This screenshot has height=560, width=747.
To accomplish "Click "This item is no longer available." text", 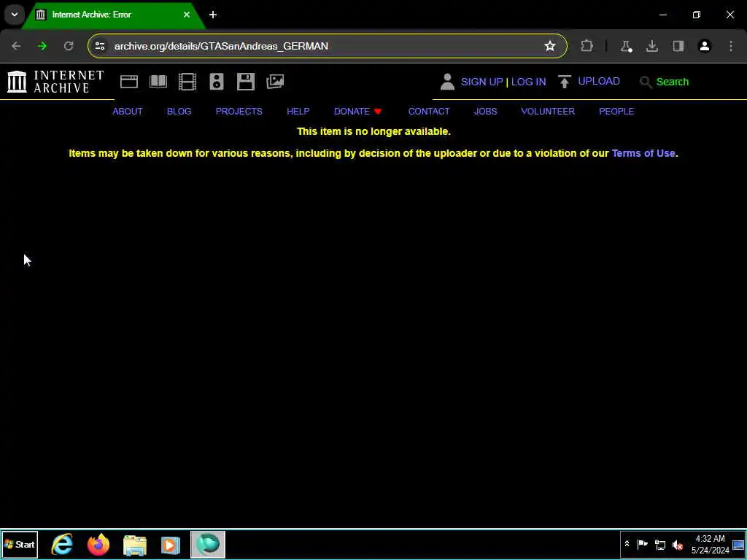I will (x=373, y=131).
